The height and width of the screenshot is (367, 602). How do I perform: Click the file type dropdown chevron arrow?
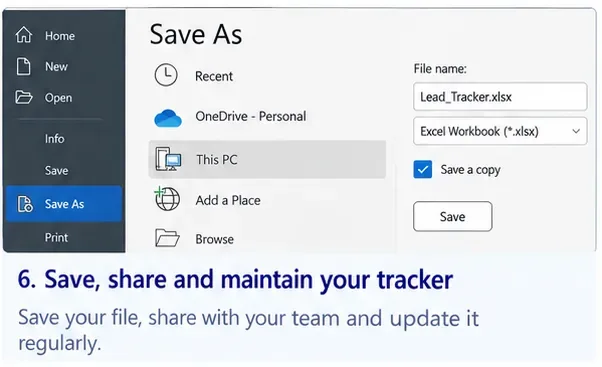tap(576, 131)
